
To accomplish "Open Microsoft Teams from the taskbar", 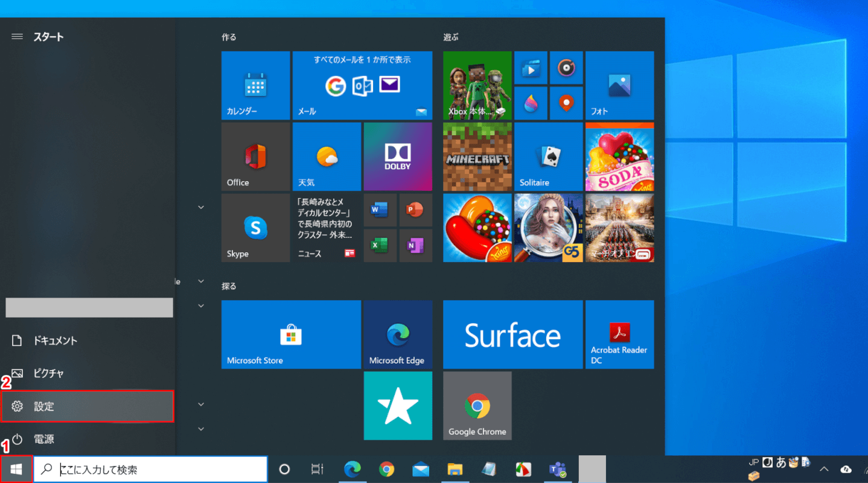I will [x=557, y=469].
